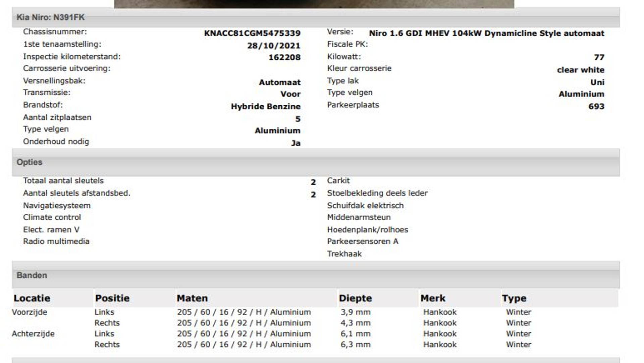Click the Kia Niro: N391FK section header

[50, 17]
